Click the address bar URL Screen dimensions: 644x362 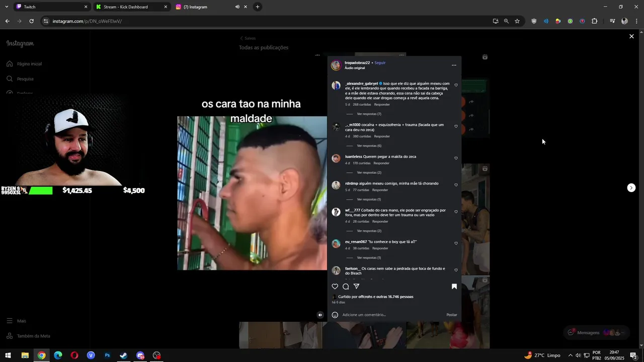point(87,21)
